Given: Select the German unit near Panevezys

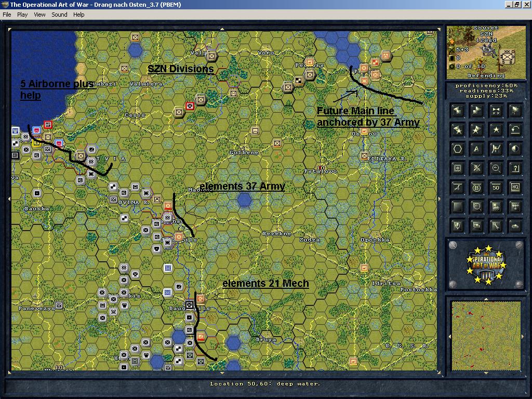Looking at the screenshot, I should pyautogui.click(x=59, y=305).
